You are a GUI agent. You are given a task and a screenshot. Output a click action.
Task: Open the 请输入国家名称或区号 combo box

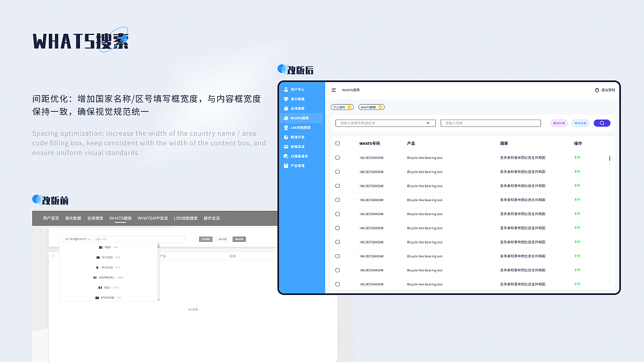pyautogui.click(x=386, y=123)
